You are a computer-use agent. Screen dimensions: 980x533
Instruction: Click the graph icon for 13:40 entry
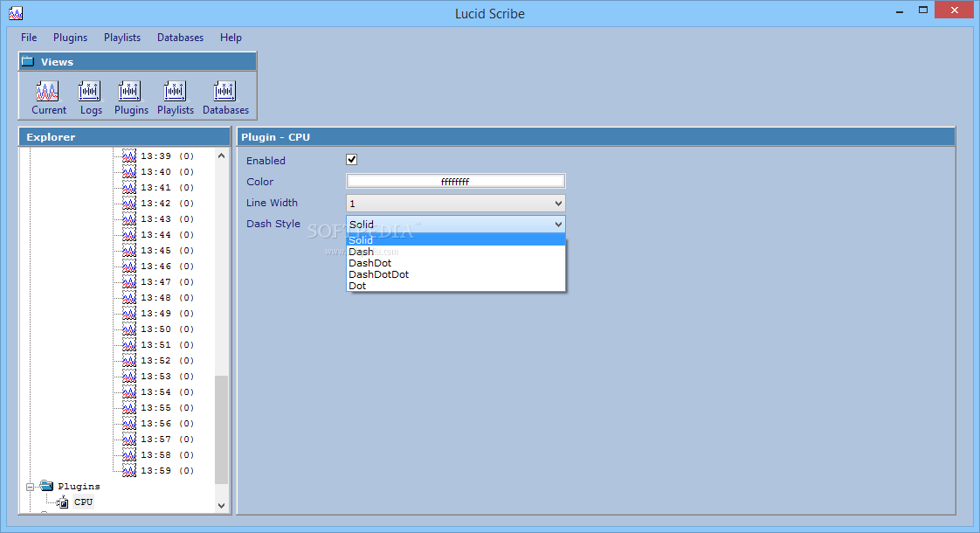128,171
